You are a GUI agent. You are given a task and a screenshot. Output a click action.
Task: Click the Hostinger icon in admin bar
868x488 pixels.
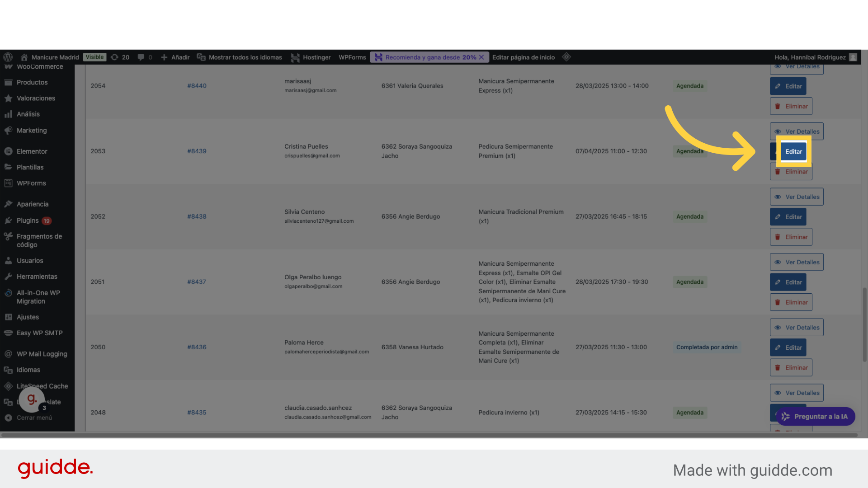pos(295,57)
